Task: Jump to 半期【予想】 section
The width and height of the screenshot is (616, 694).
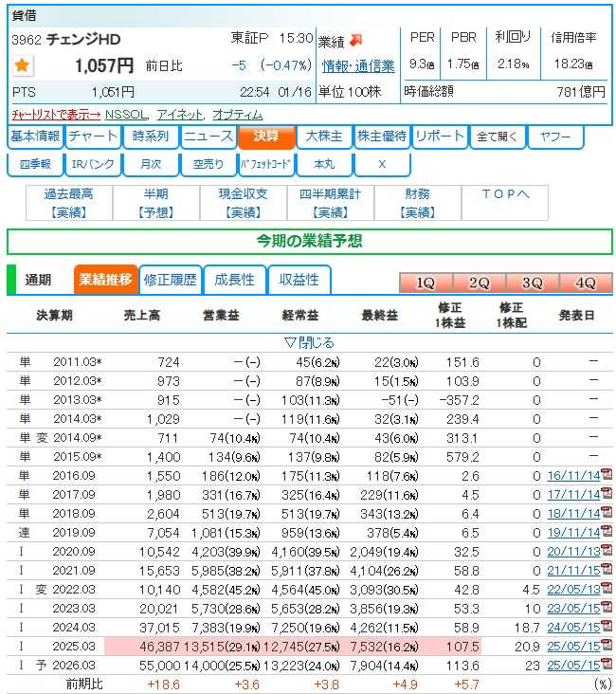Action: 156,203
